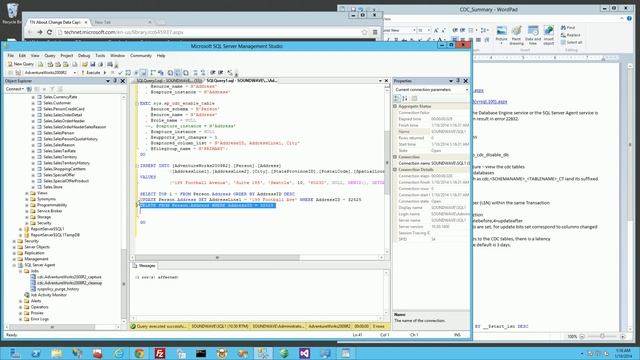Bookmark page with browser star icon
This screenshot has height=360, width=640.
coord(364,32)
